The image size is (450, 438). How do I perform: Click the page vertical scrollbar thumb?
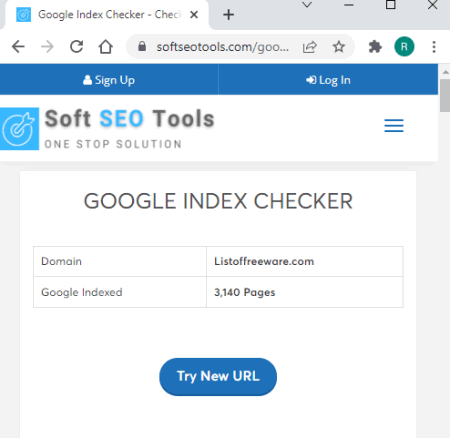coord(445,95)
